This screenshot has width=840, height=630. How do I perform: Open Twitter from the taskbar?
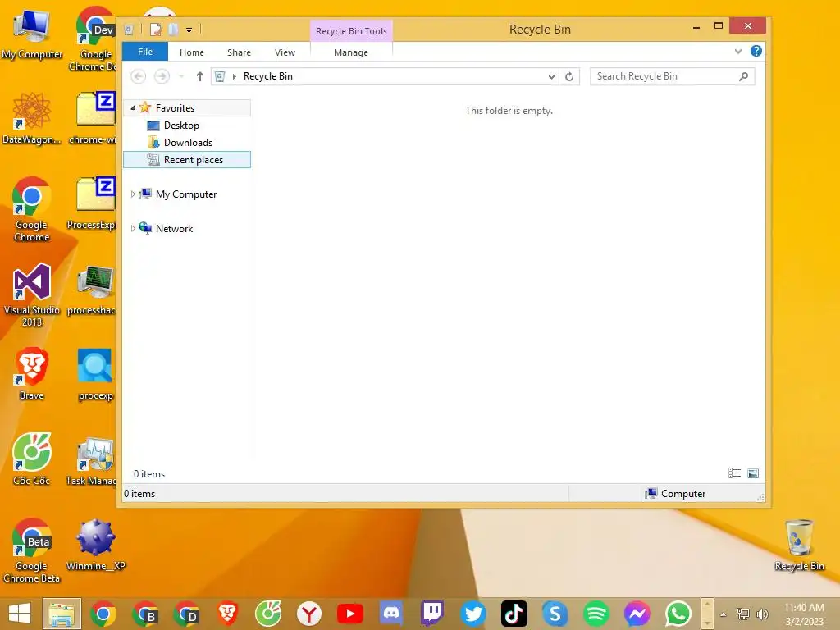pyautogui.click(x=473, y=614)
